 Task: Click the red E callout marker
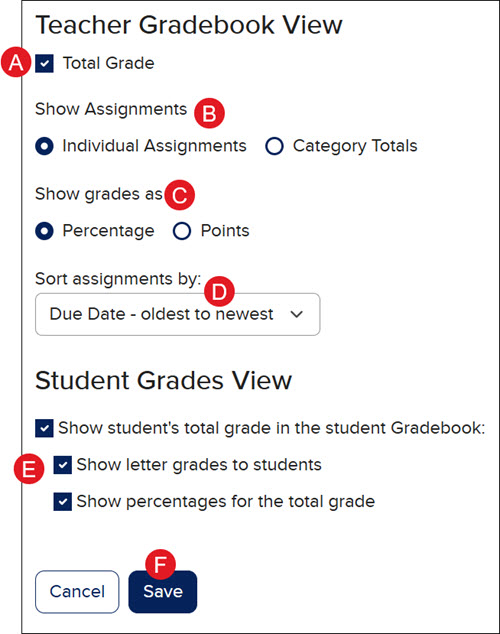click(29, 469)
